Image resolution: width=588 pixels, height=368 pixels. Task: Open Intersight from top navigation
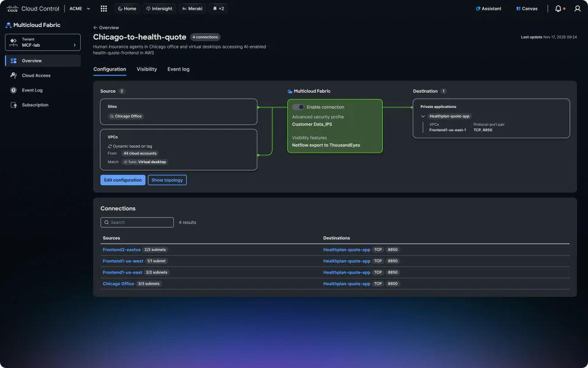[x=159, y=9]
